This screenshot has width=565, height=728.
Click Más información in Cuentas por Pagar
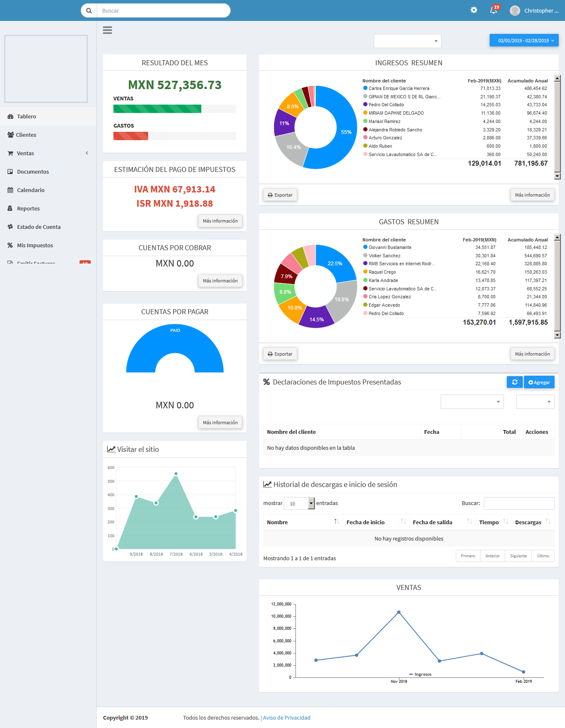[x=220, y=423]
